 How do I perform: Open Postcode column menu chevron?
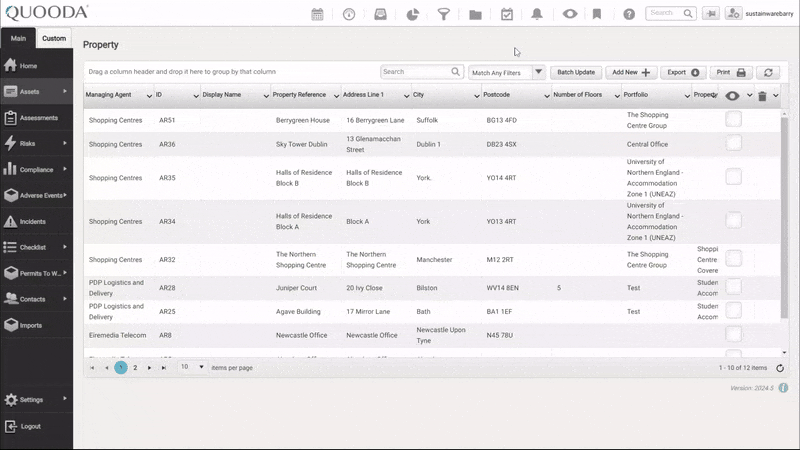coord(546,96)
